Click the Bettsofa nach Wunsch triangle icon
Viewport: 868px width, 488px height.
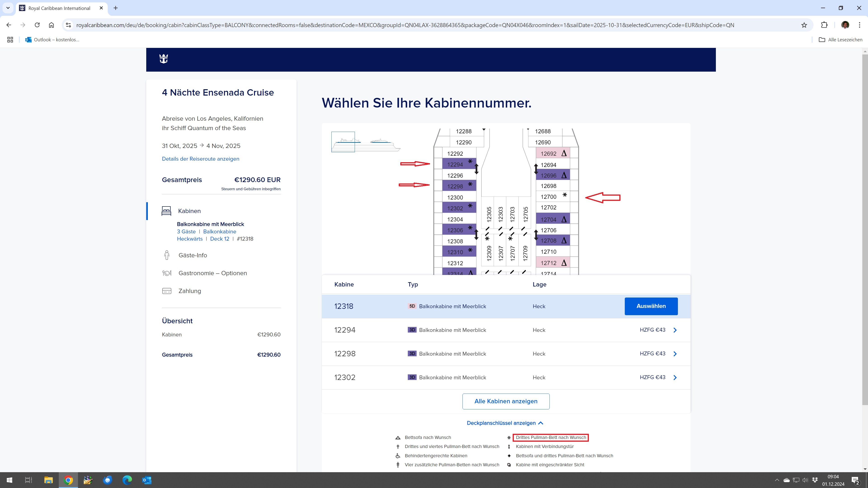tap(398, 438)
